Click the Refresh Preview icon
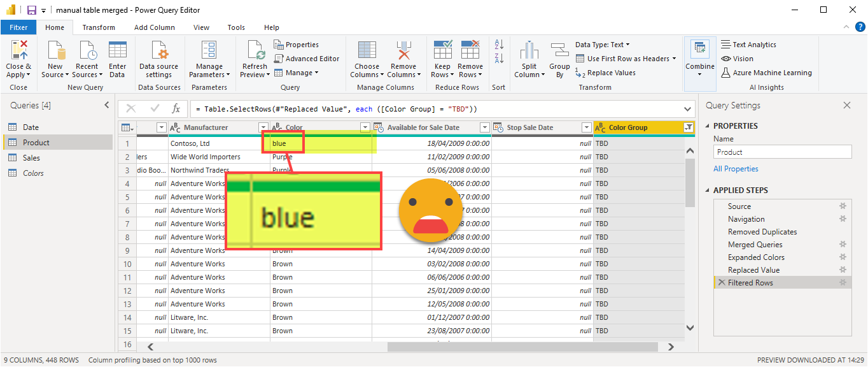Screen dimensions: 868x367 click(255, 51)
